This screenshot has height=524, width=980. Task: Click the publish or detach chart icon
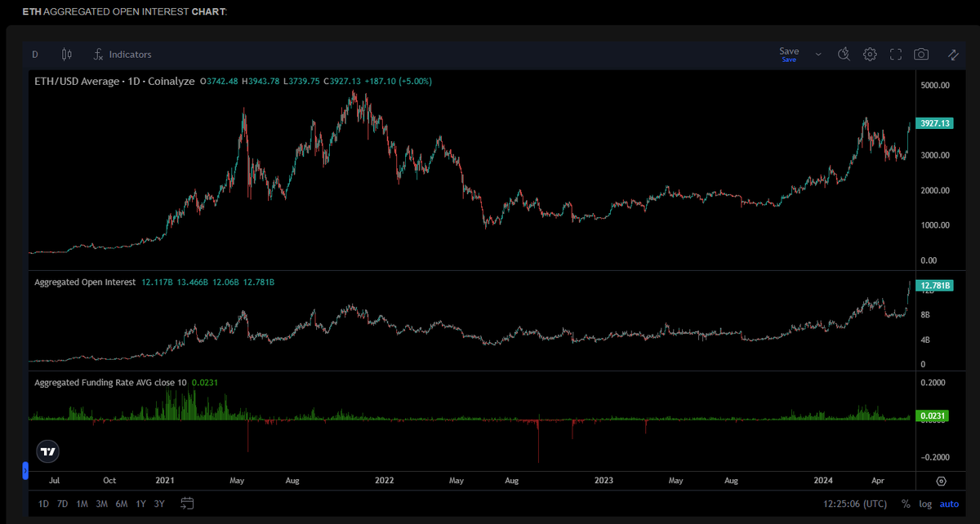click(x=953, y=54)
